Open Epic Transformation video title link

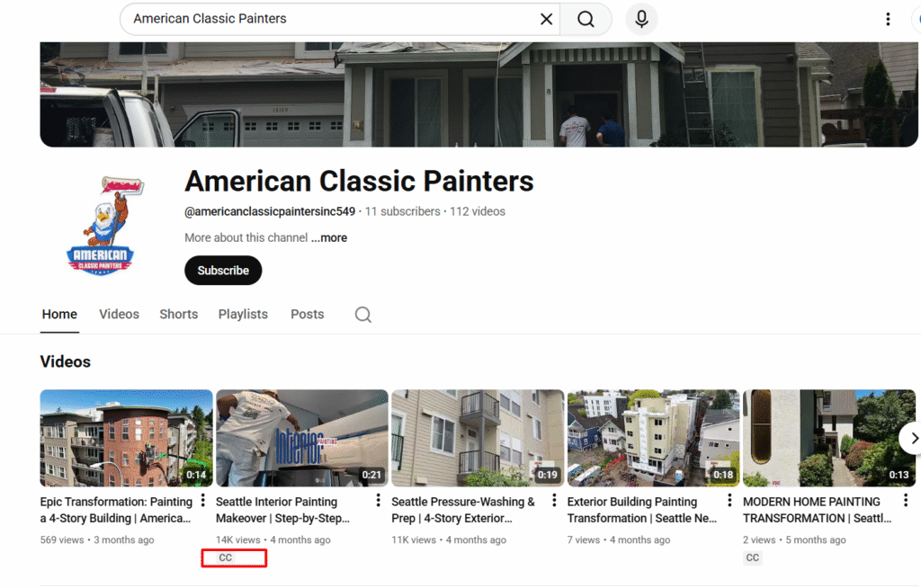[x=116, y=510]
